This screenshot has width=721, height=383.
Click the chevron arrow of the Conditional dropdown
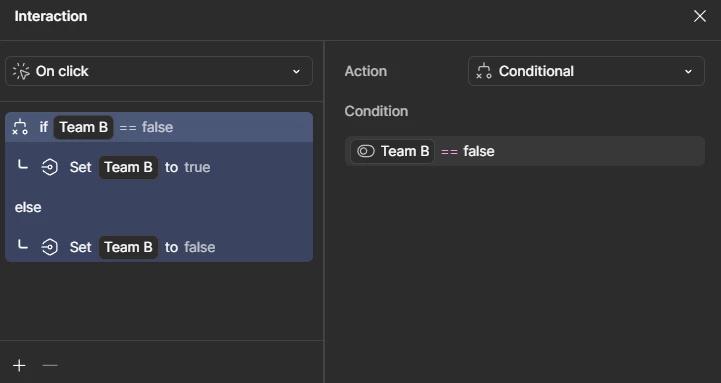point(688,72)
